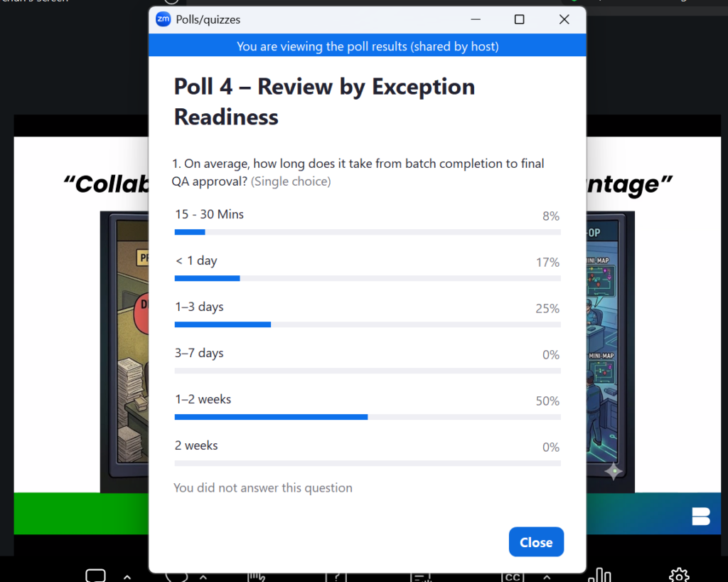The width and height of the screenshot is (728, 582).
Task: Maximize the Polls/quizzes window
Action: click(520, 19)
